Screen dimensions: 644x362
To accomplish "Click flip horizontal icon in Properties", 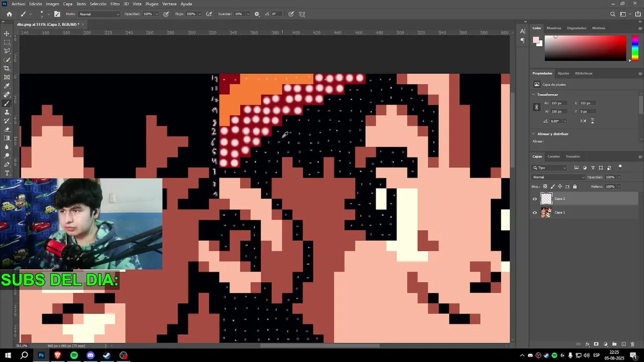I will click(x=583, y=121).
